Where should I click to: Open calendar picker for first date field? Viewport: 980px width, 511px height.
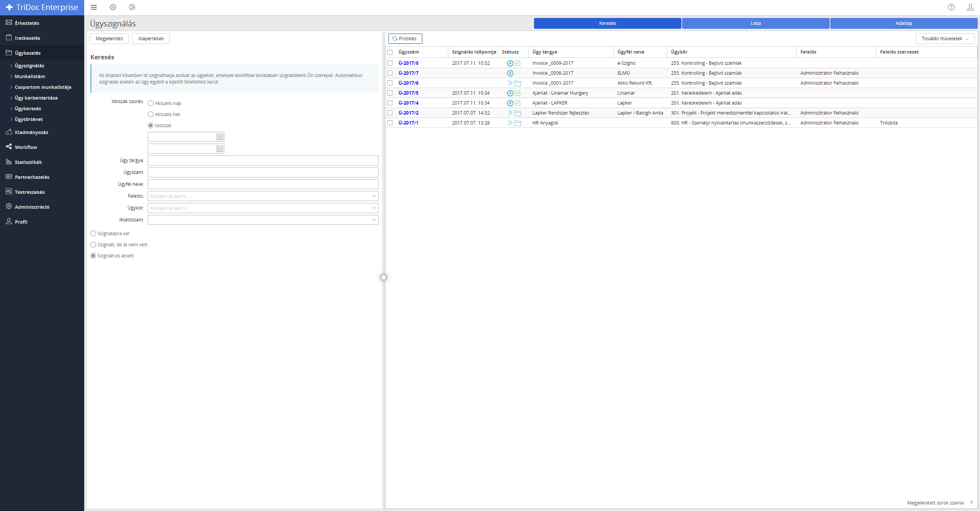click(x=220, y=137)
